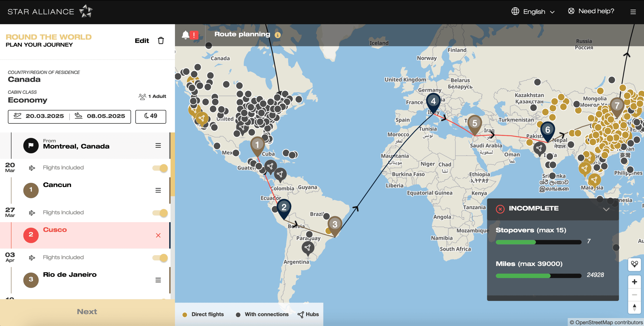Toggle Flights Included for 27 Mar
The image size is (644, 326).
pos(160,213)
